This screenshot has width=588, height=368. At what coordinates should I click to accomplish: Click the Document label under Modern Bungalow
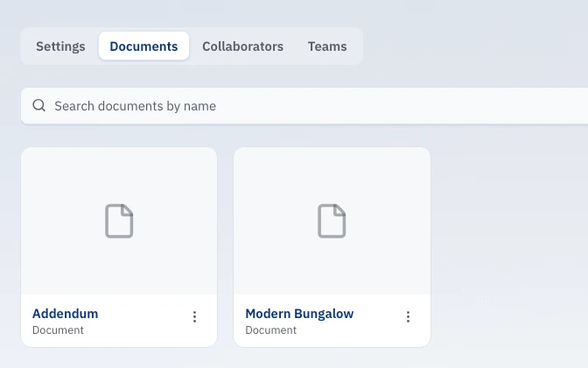(270, 330)
